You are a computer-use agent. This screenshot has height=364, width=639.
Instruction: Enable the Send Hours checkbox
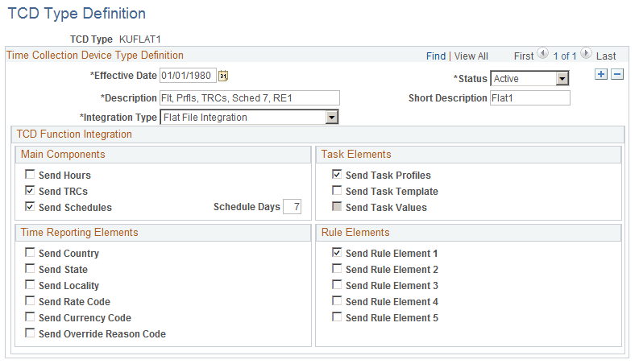31,175
